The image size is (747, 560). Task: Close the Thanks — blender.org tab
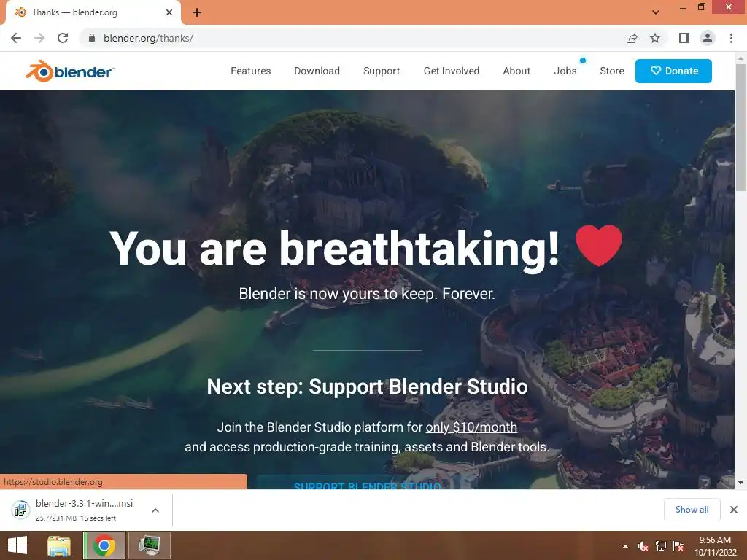pyautogui.click(x=169, y=12)
